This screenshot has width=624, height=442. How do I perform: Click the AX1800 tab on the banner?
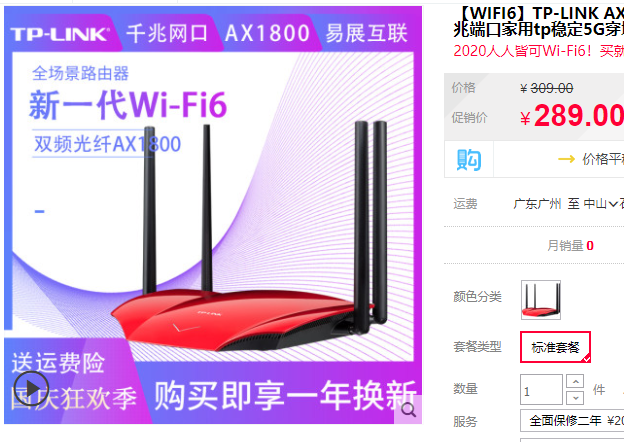click(x=267, y=33)
